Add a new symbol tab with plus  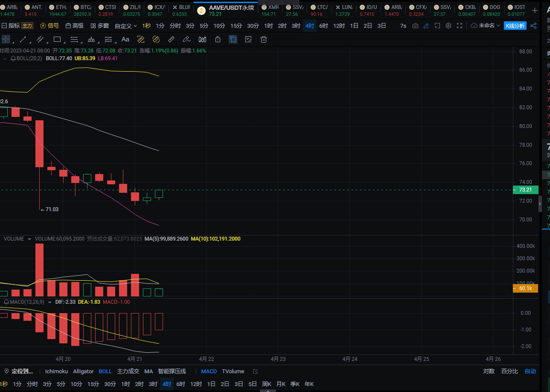point(535,11)
